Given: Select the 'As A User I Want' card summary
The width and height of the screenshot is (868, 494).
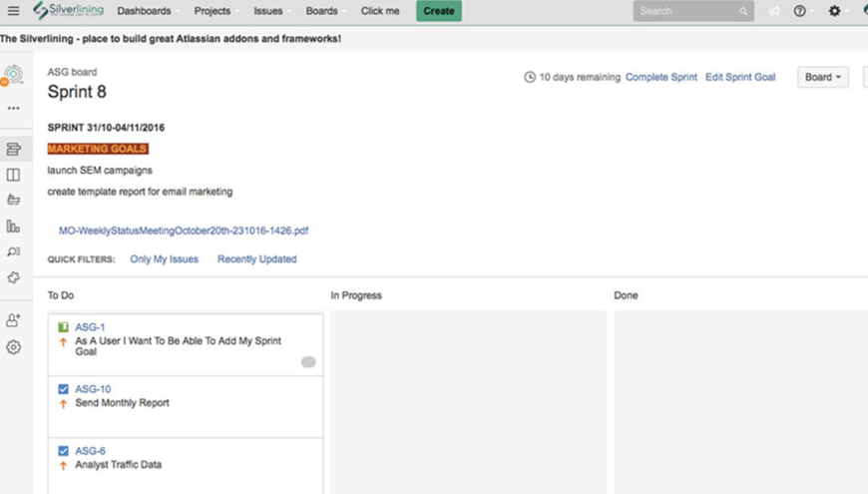Looking at the screenshot, I should coord(179,346).
